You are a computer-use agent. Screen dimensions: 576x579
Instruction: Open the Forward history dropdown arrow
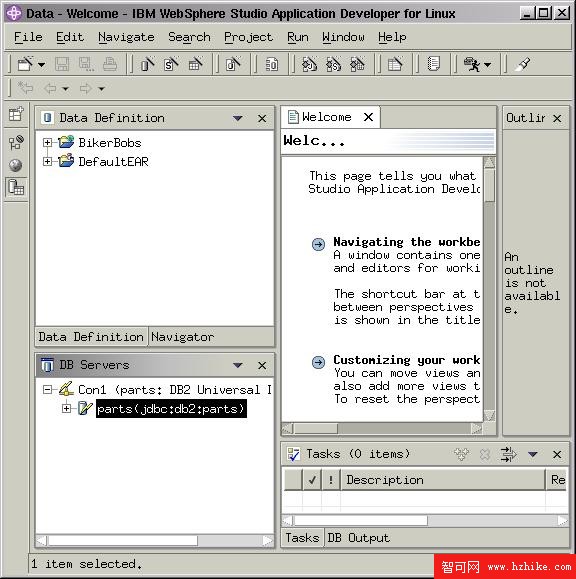click(101, 89)
